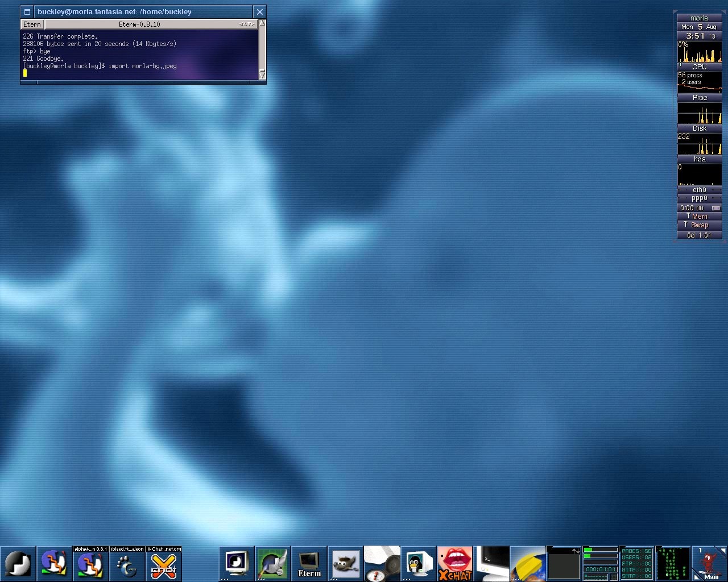The width and height of the screenshot is (728, 582).
Task: Toggle the ppp0 connect button in GKrellM
Action: coord(715,208)
